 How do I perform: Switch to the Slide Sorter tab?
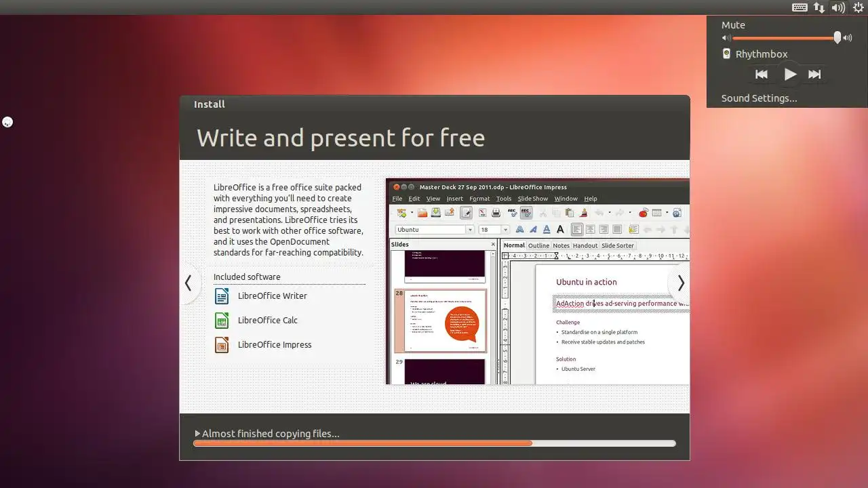(x=618, y=245)
